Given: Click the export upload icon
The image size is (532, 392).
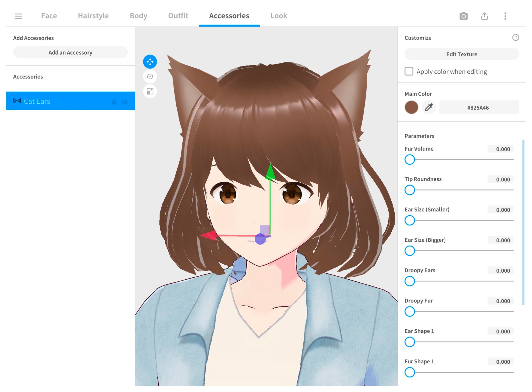Looking at the screenshot, I should coord(484,16).
